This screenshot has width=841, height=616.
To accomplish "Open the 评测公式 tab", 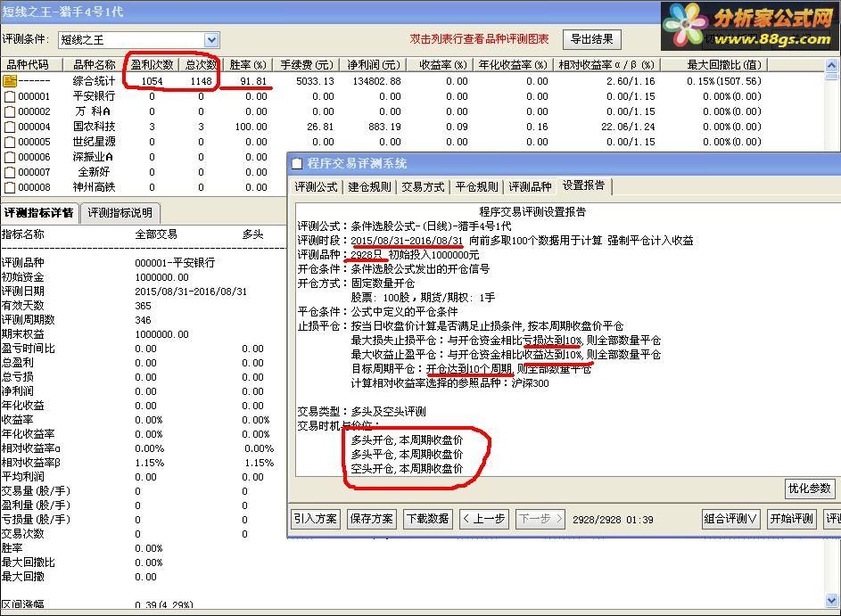I will click(316, 186).
